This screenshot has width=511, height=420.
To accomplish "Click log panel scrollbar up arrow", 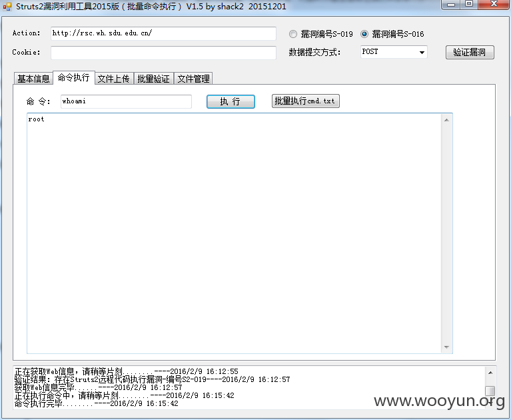I will pos(490,373).
